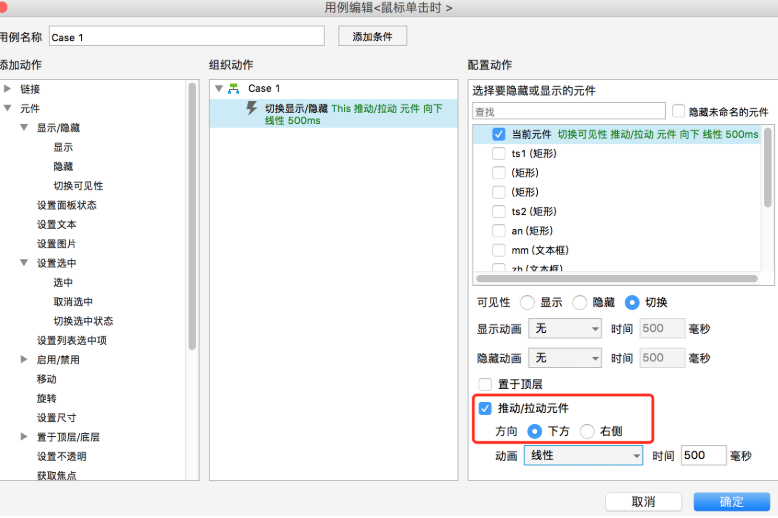This screenshot has height=518, width=778.
Task: Open the 显示动画 dropdown
Action: tap(565, 328)
